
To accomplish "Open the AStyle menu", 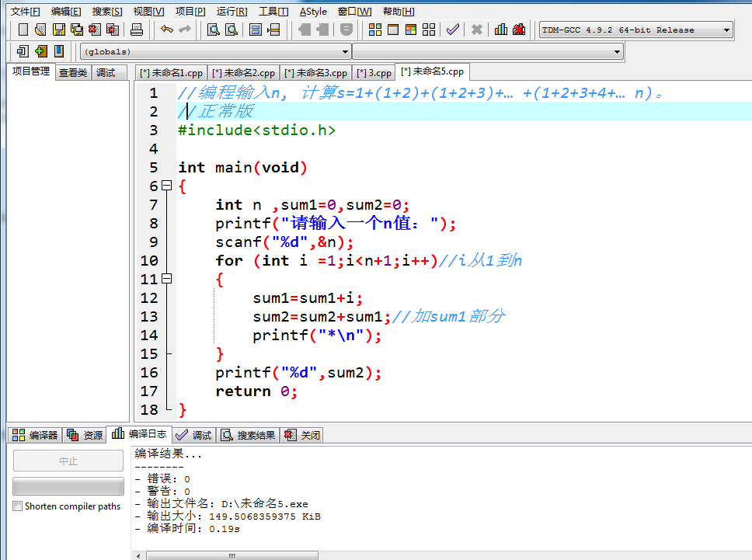I will [313, 12].
